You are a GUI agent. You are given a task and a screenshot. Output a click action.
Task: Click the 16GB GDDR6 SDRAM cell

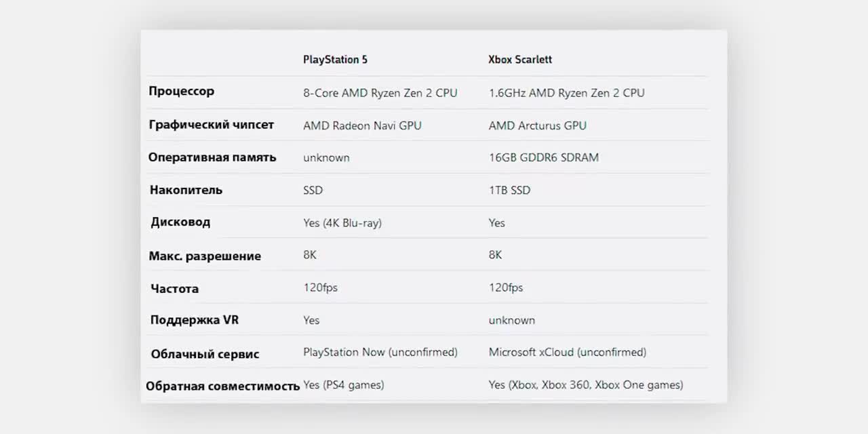544,157
